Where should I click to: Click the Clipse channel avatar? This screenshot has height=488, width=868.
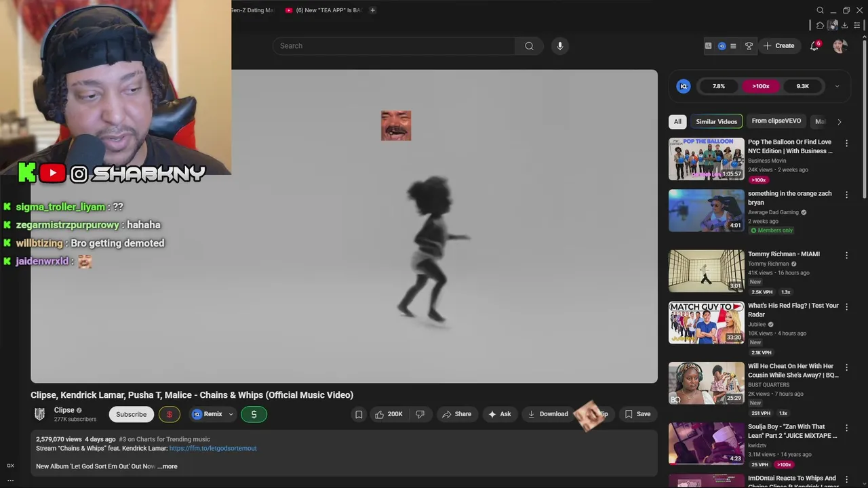click(x=40, y=414)
